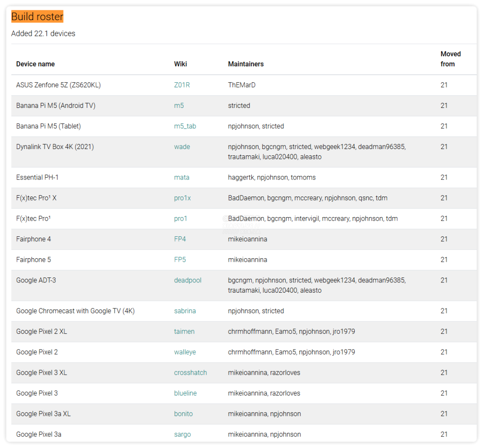483x448 pixels.
Task: Open the FP5 wiki link
Action: coord(180,260)
